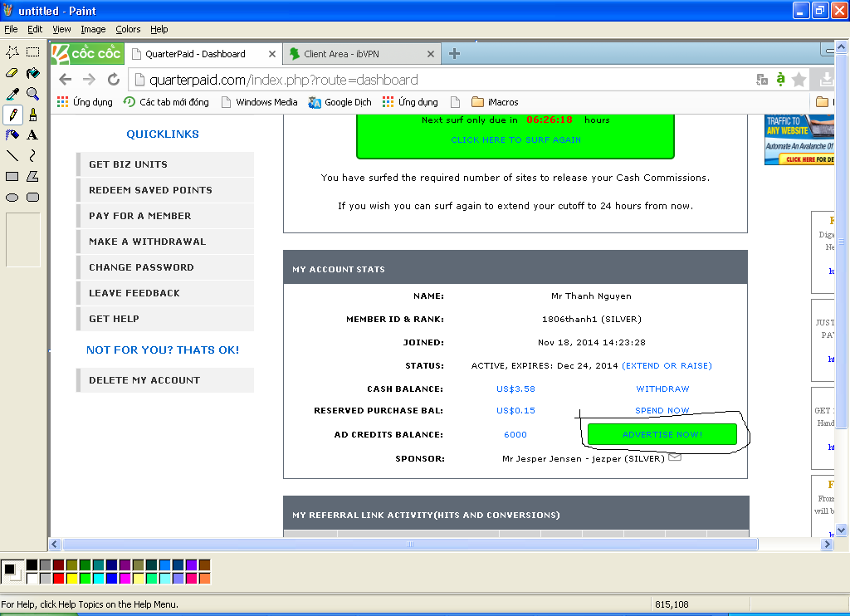Choose the dark red maroon swatch
The image size is (850, 616).
[59, 565]
